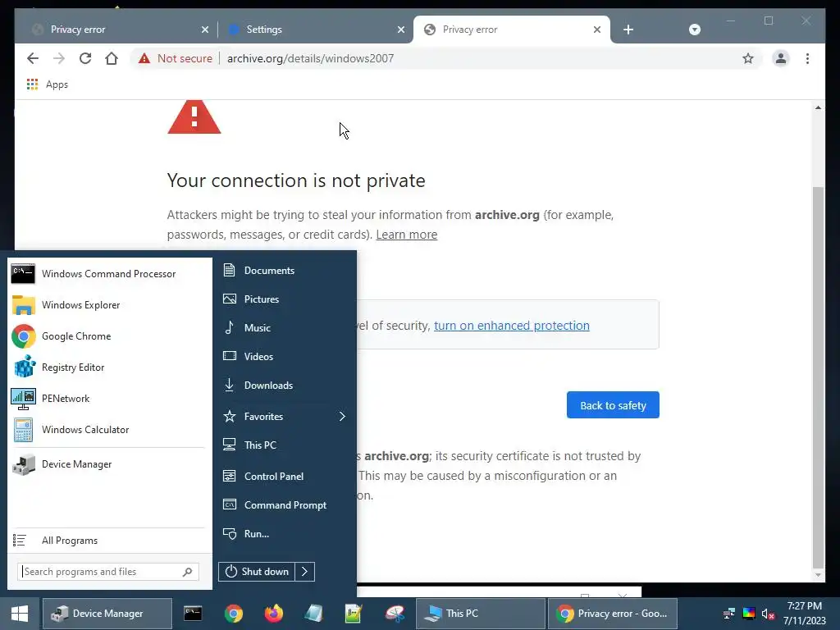Image resolution: width=840 pixels, height=630 pixels.
Task: Open the notepad-like taskbar icon
Action: pos(314,614)
